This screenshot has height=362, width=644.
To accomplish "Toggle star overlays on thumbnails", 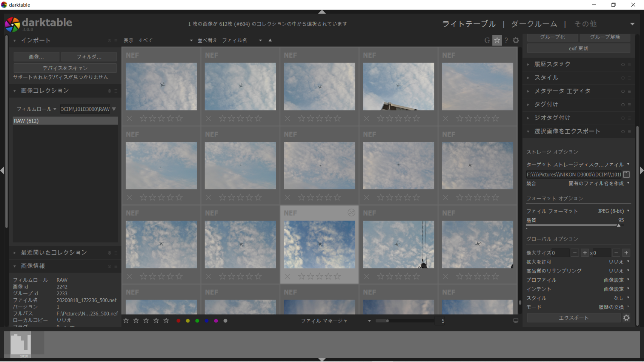I will point(497,40).
